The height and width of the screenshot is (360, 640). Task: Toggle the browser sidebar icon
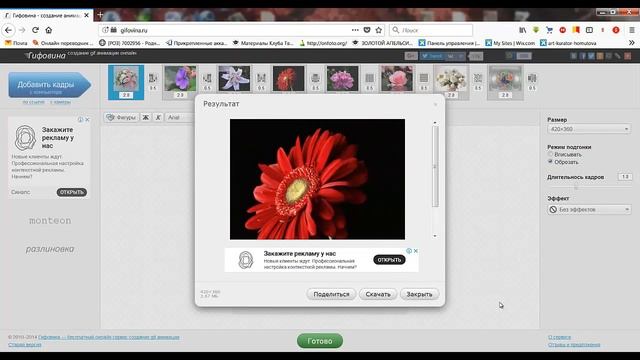(589, 30)
